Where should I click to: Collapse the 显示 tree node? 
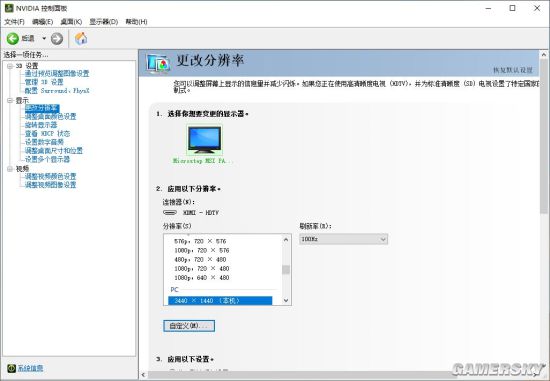[x=10, y=100]
